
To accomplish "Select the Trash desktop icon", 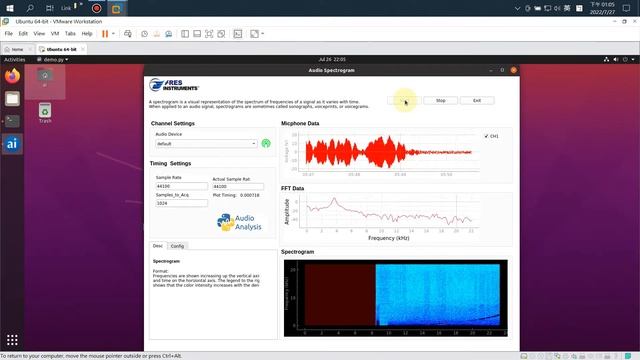I will [45, 113].
